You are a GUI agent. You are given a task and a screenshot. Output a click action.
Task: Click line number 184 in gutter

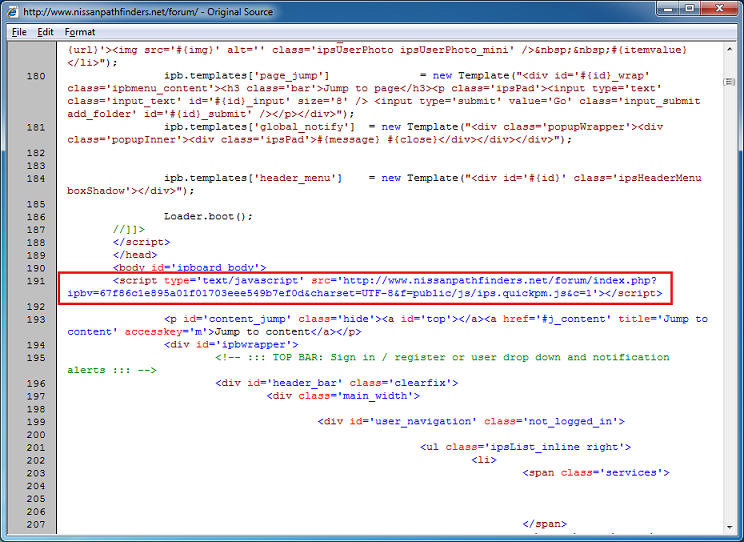36,178
